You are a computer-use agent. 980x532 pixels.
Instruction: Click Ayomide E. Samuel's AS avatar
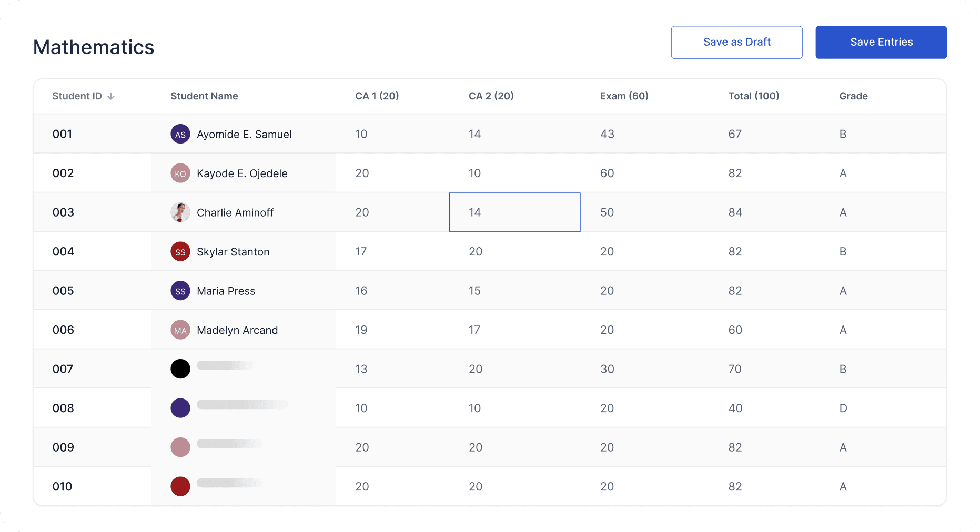click(180, 134)
